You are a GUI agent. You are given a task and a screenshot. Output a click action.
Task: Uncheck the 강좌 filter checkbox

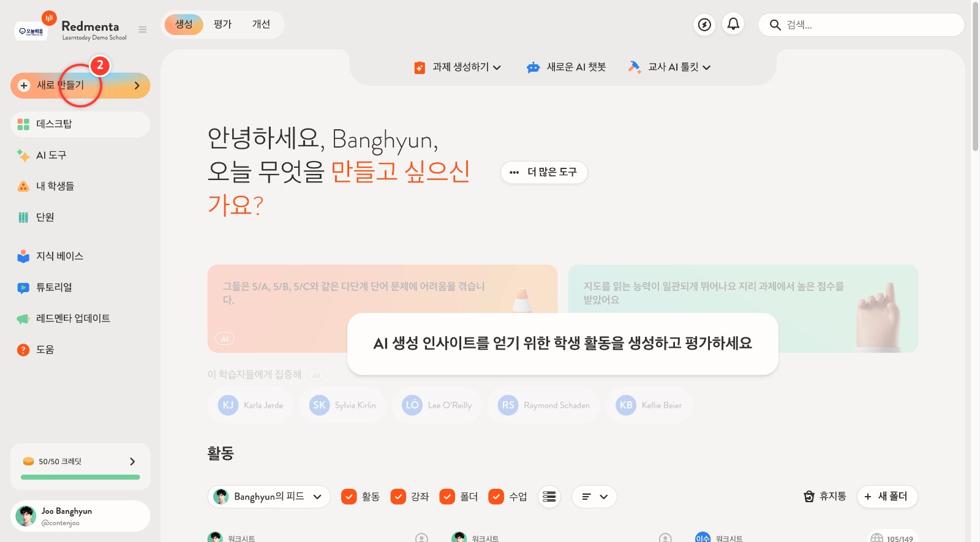click(x=398, y=497)
